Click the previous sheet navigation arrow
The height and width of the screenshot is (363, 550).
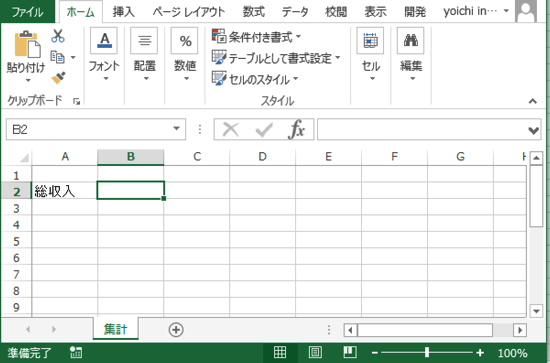point(28,329)
